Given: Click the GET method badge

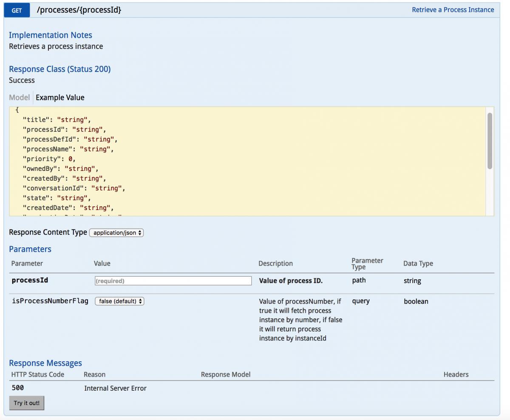Looking at the screenshot, I should click(x=17, y=10).
